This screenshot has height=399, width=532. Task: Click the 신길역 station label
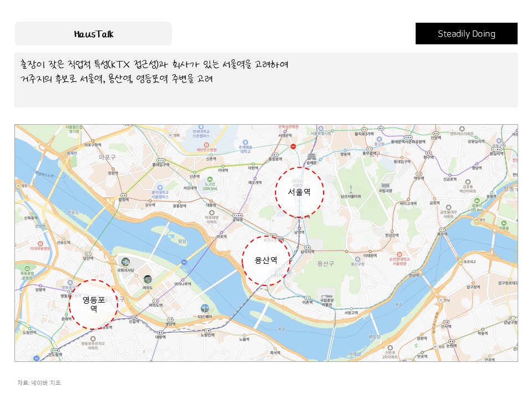pos(134,321)
